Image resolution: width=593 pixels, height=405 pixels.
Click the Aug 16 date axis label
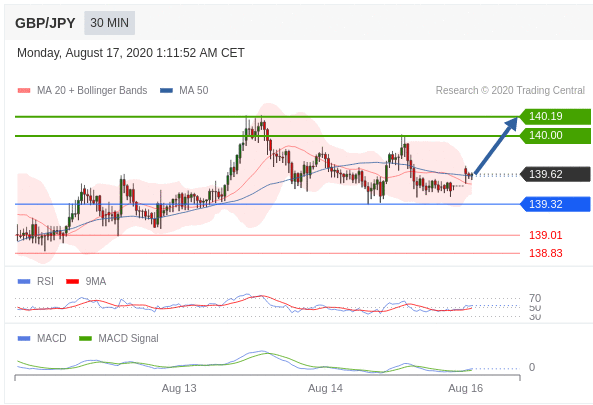point(466,388)
